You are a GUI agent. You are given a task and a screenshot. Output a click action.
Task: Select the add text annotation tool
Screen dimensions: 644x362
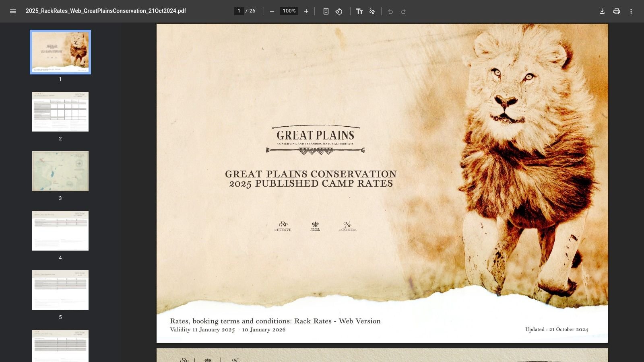tap(359, 11)
